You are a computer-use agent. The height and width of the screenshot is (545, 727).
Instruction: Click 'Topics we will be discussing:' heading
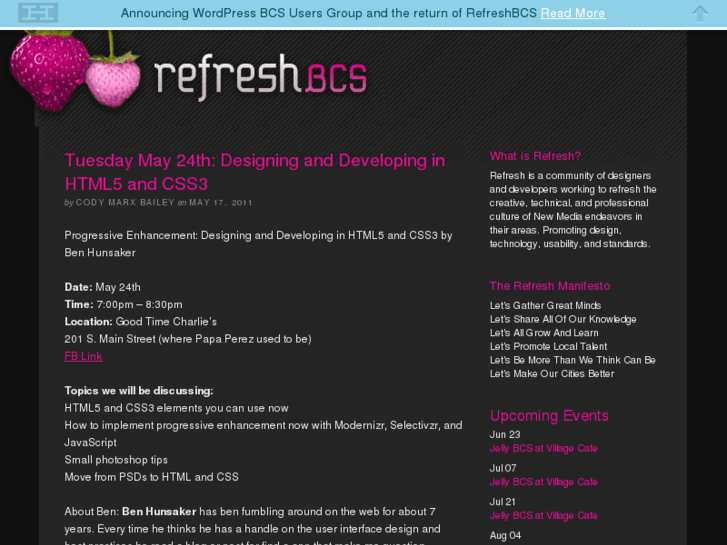click(139, 391)
